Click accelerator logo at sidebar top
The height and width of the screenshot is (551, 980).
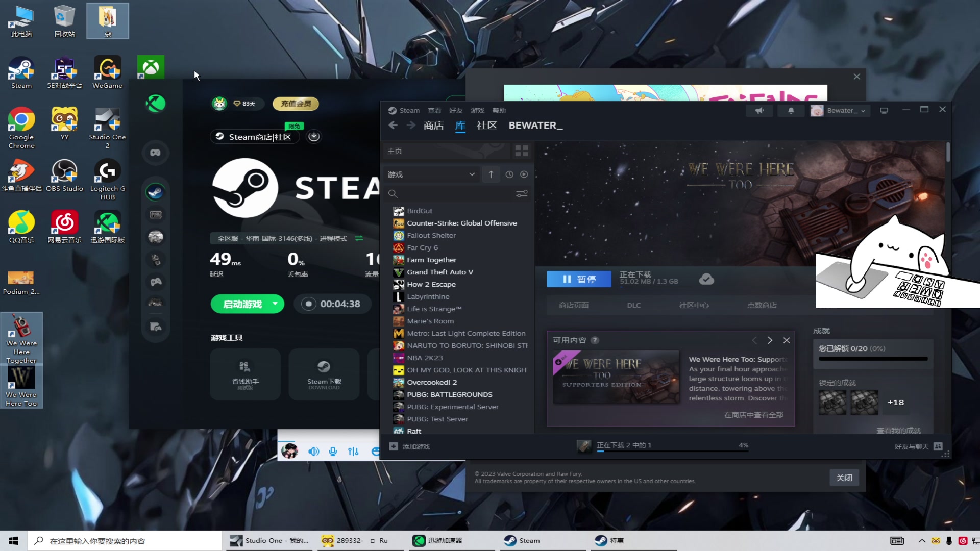click(x=156, y=104)
